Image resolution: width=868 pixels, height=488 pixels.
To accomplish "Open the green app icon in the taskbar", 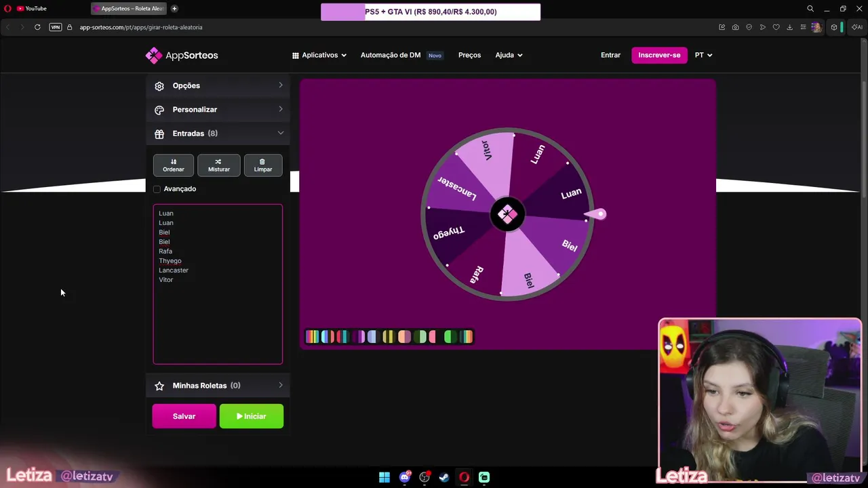I will coord(484,477).
